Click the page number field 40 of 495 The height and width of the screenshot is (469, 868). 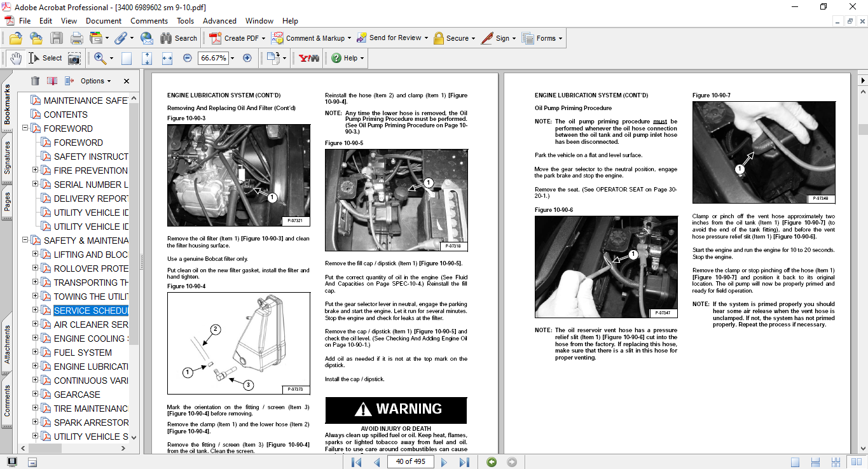[410, 462]
